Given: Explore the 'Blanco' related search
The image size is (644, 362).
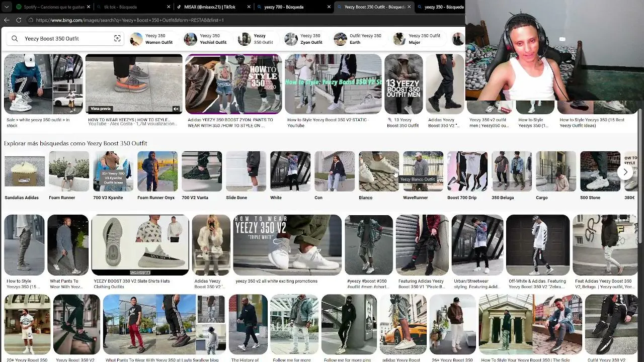Looking at the screenshot, I should tap(379, 176).
